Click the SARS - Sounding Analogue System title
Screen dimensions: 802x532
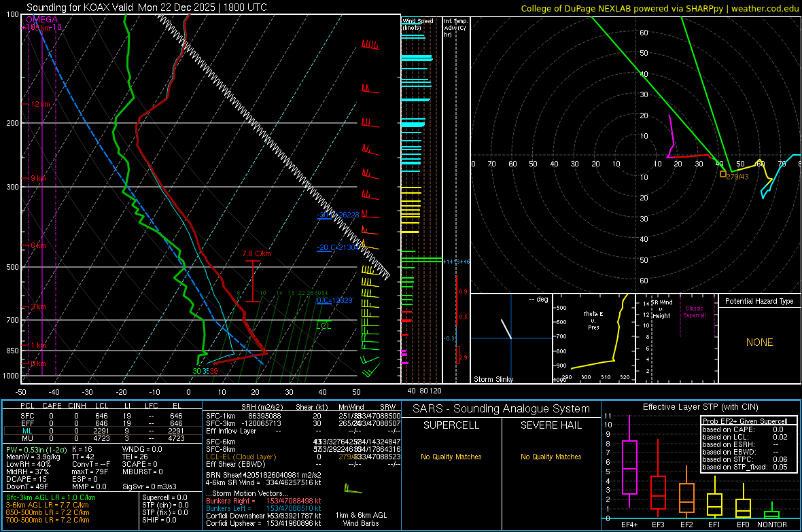pos(502,409)
